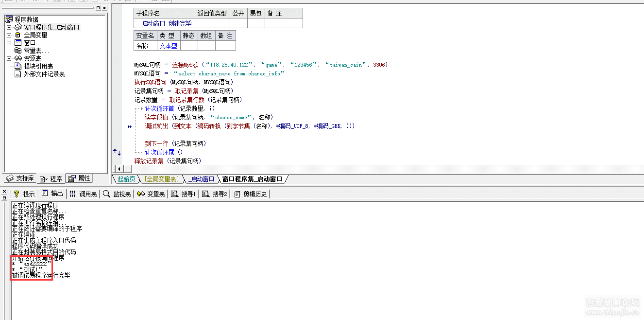Close the left program tree panel
Viewport: 644px width, 320px height.
(104, 8)
